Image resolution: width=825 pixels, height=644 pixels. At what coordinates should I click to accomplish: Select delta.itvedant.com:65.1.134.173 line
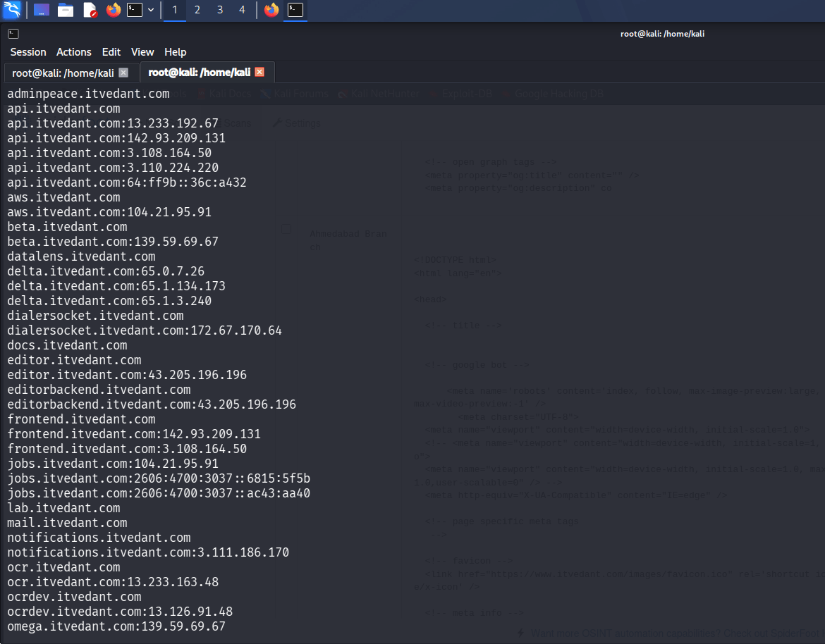[x=116, y=286]
